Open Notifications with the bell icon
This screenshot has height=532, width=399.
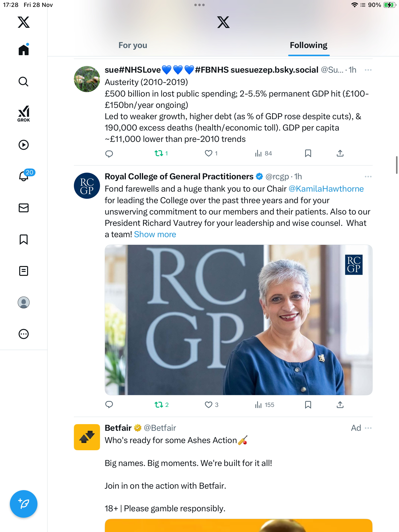coord(24,176)
